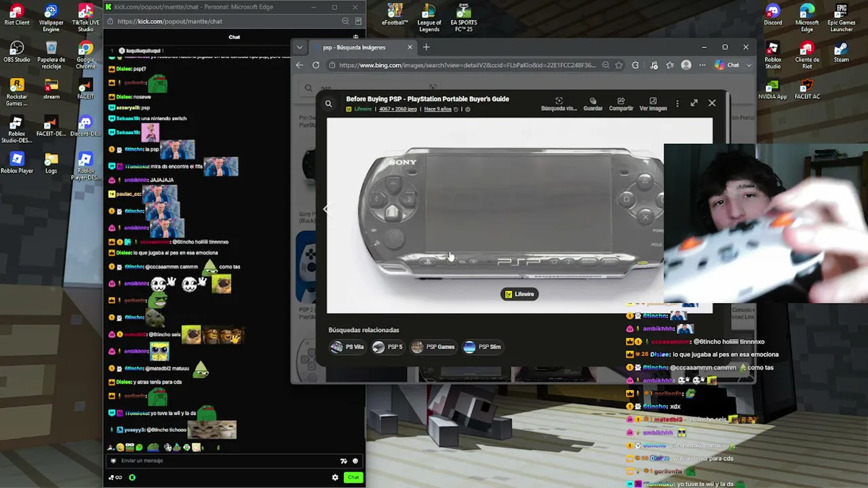Viewport: 868px width, 488px height.
Task: Select the Roblox Player desktop icon
Action: 17,163
